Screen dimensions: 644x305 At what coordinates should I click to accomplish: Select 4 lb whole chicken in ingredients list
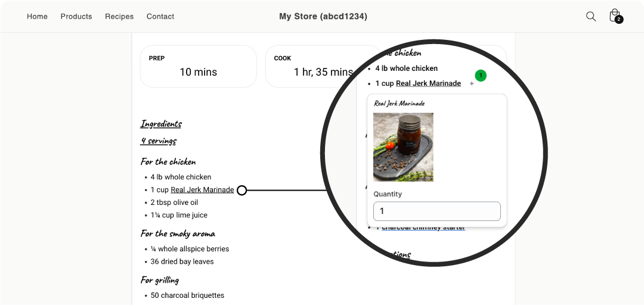(x=181, y=177)
